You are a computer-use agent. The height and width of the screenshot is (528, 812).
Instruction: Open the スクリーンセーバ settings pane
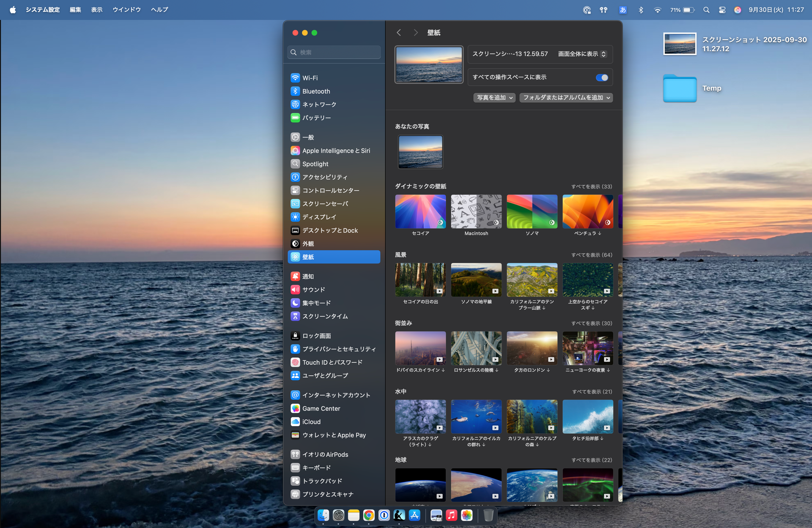coord(325,204)
